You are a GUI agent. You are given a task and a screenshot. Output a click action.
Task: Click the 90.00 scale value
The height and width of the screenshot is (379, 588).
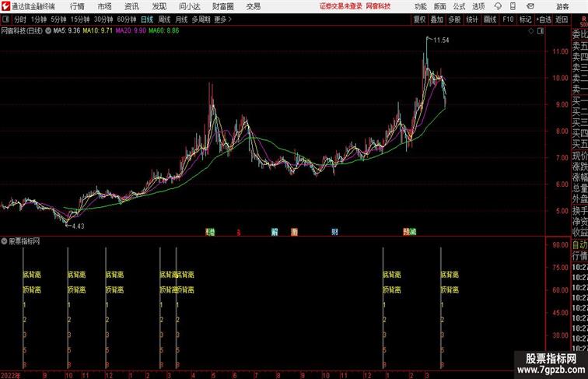[560, 245]
